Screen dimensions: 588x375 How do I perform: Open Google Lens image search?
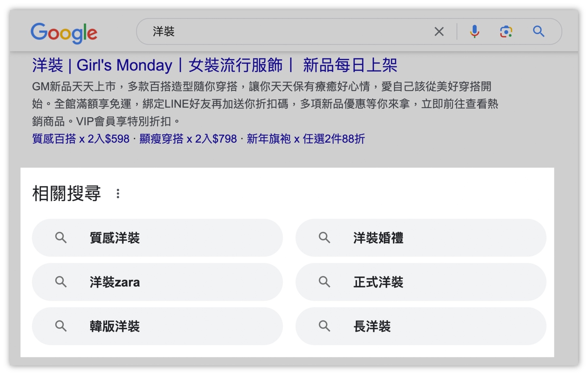(x=506, y=32)
